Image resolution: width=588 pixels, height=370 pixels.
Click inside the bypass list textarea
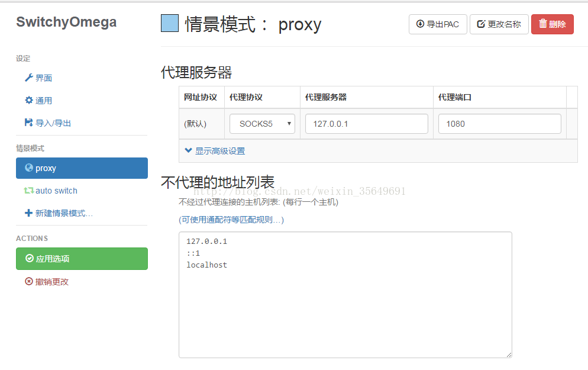(x=345, y=295)
